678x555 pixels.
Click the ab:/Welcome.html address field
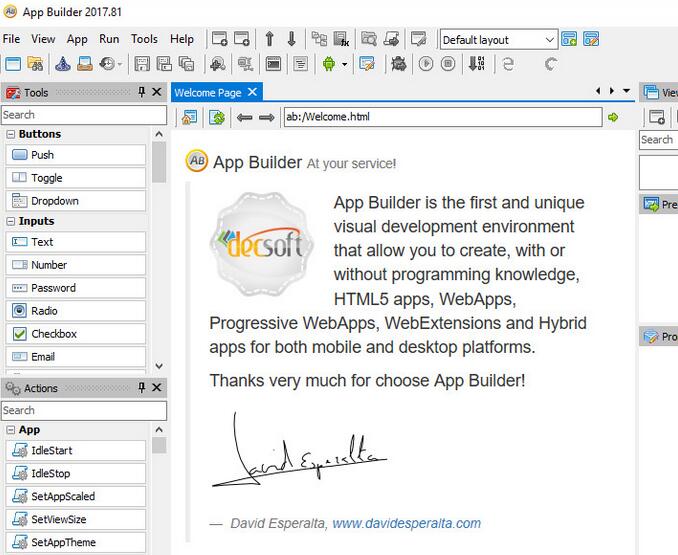443,117
